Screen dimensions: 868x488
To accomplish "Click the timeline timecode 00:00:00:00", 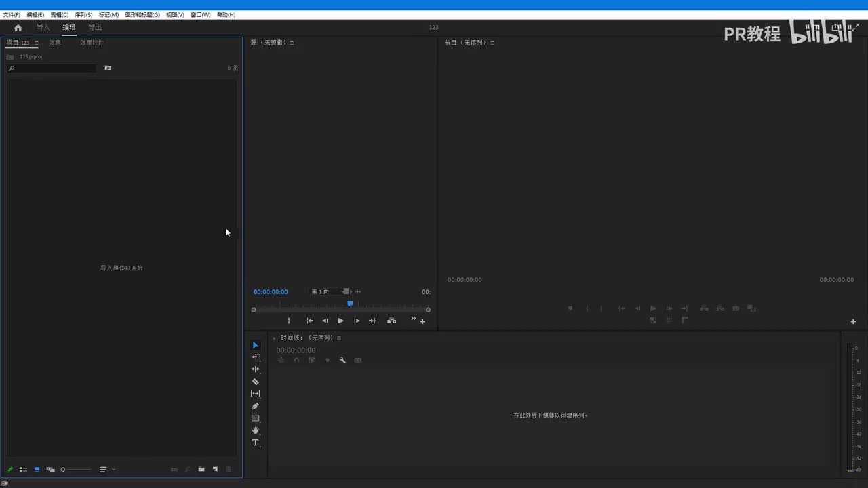I will pyautogui.click(x=296, y=350).
